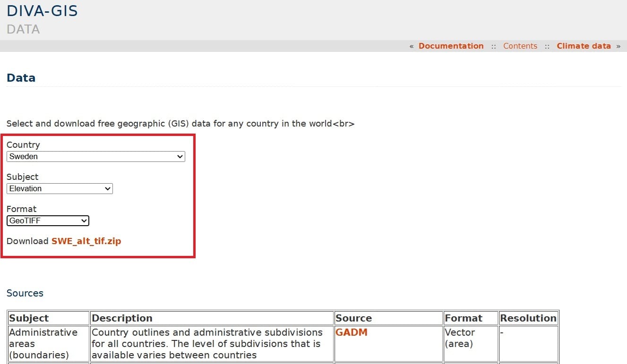The height and width of the screenshot is (364, 627).
Task: Click the Subject label above Elevation
Action: (22, 177)
